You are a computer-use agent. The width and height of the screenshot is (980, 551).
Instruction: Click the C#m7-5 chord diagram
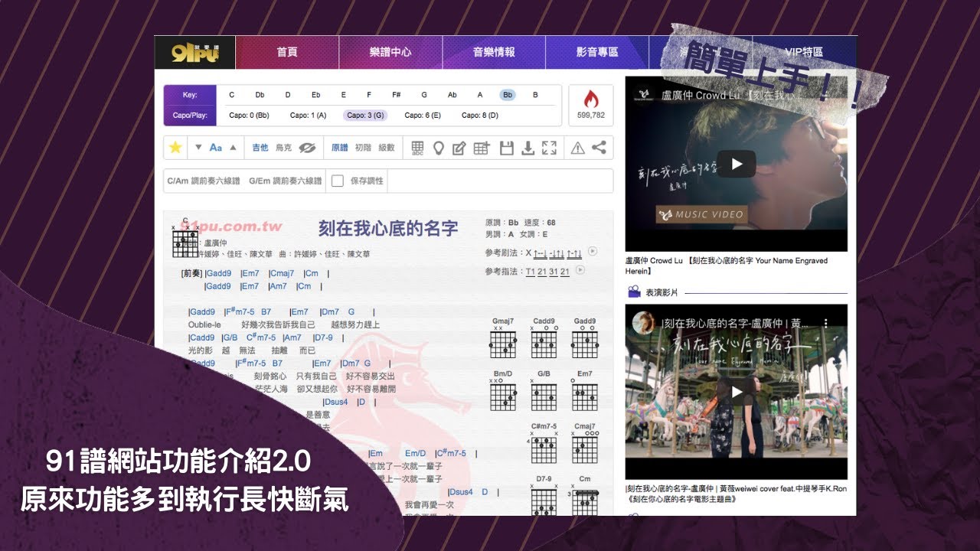(x=544, y=443)
